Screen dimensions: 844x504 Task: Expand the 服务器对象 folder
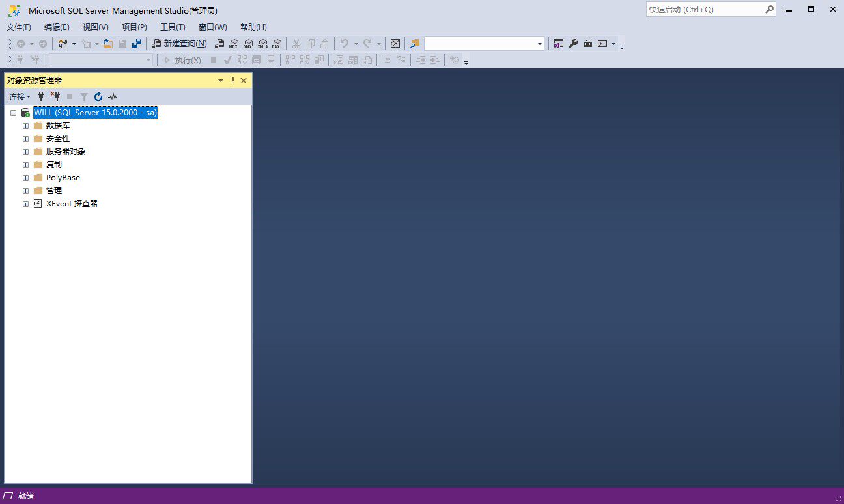25,152
